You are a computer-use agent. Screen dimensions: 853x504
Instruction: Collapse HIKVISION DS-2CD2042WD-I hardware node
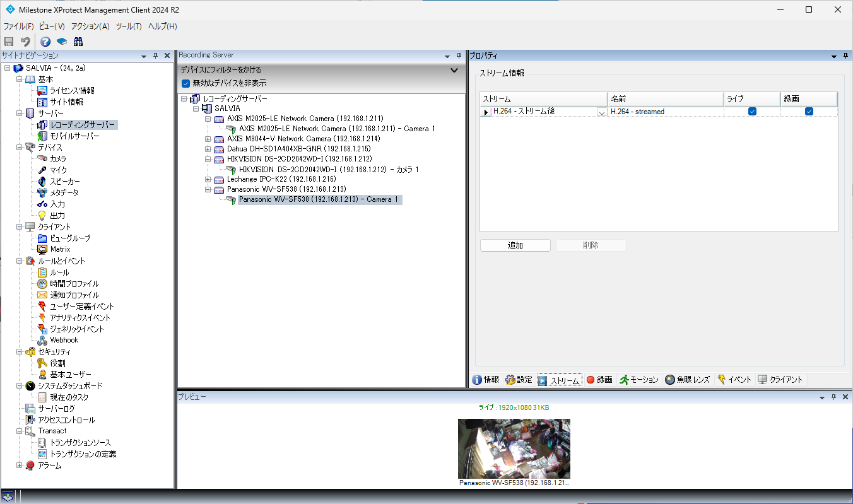click(208, 159)
